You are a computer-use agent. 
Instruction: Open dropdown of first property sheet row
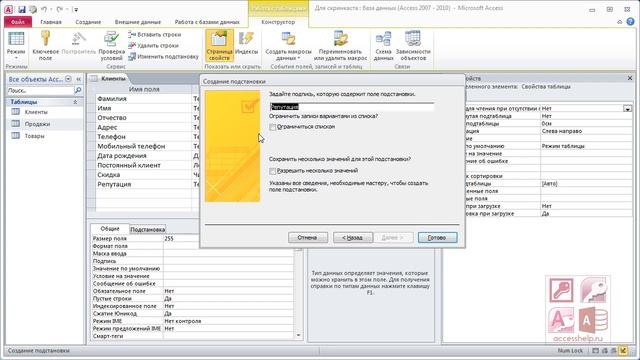[x=627, y=109]
